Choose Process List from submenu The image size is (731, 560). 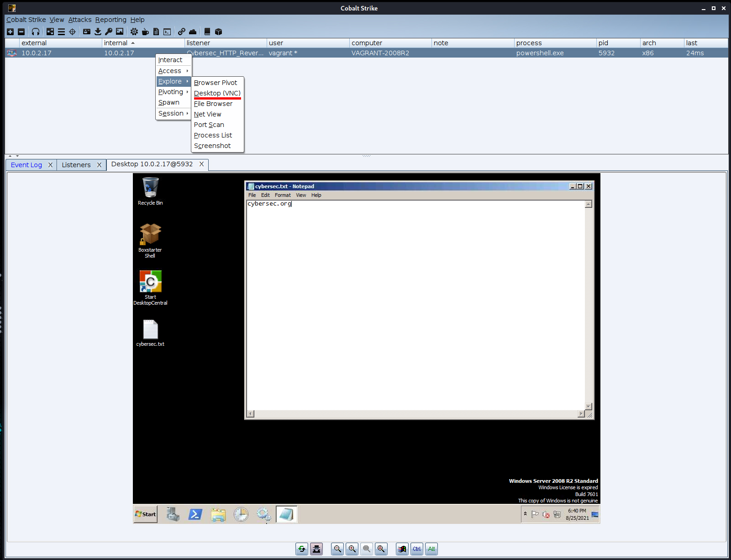click(217, 135)
